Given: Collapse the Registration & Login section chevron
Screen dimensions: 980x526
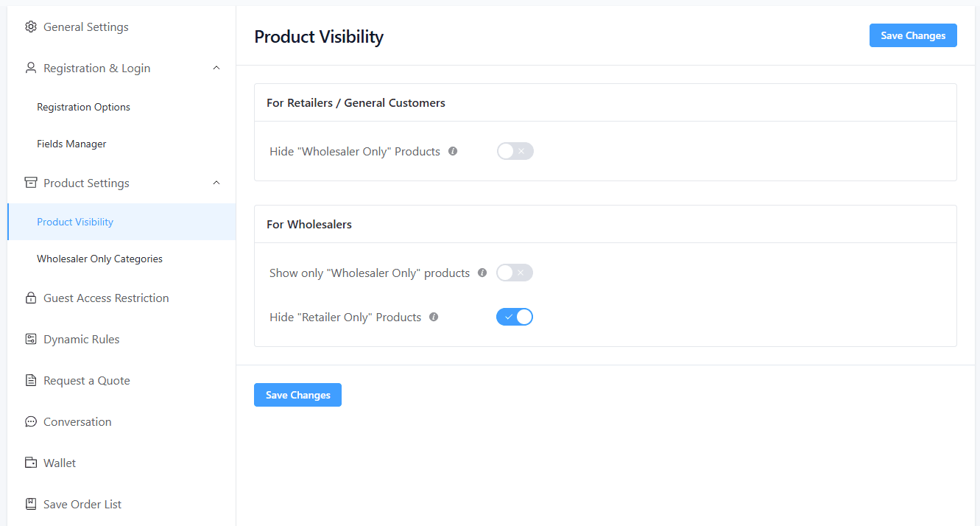Looking at the screenshot, I should click(x=216, y=69).
